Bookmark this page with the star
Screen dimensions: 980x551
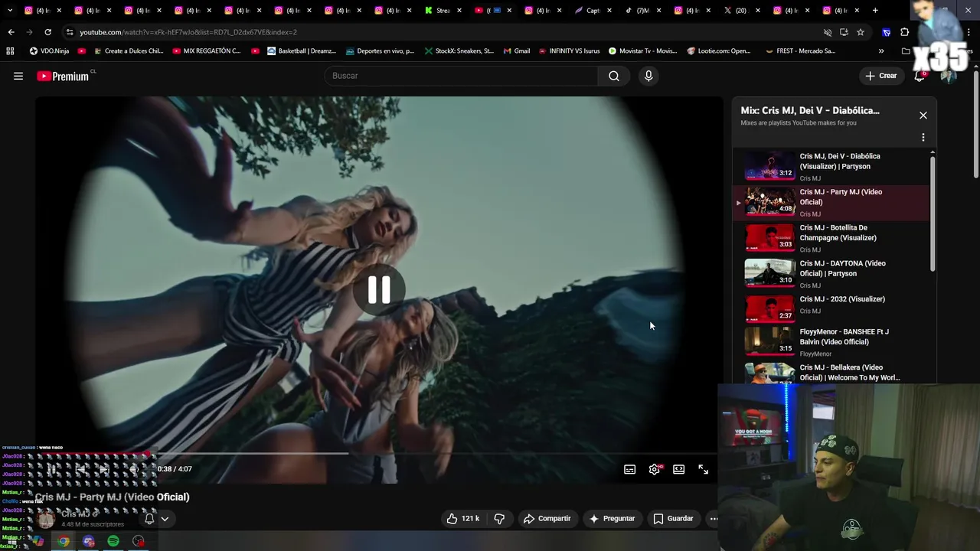pyautogui.click(x=861, y=32)
